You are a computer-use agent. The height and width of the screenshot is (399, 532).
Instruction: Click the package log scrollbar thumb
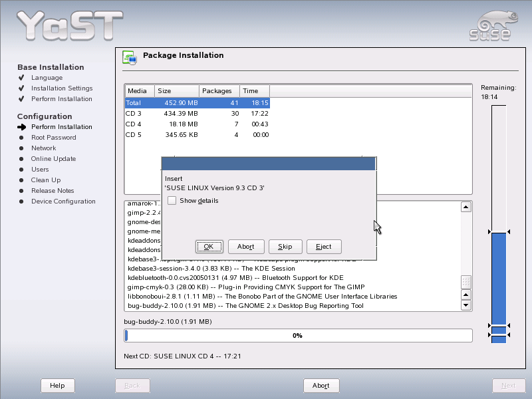(466, 282)
